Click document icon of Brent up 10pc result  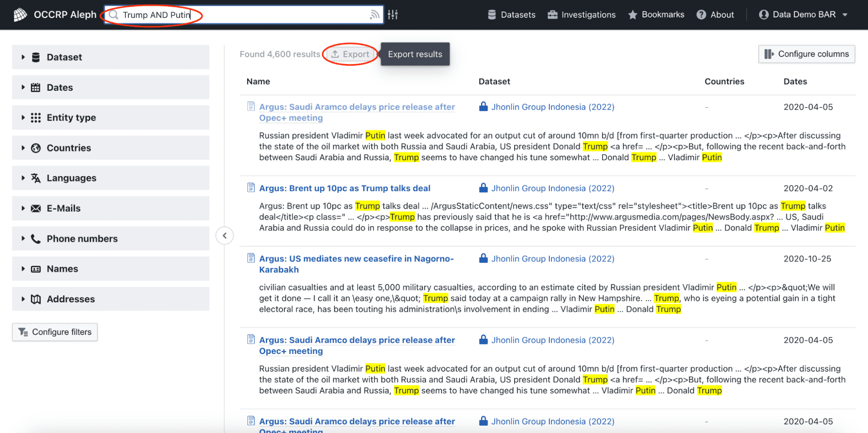251,188
